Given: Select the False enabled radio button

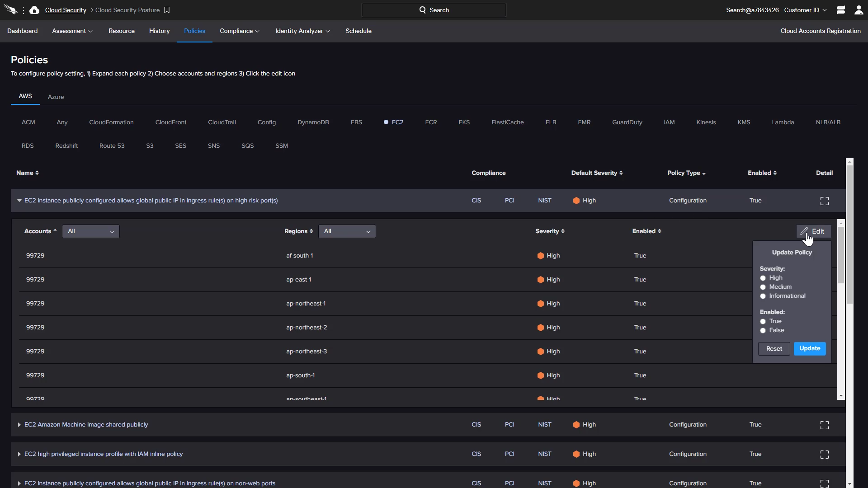Looking at the screenshot, I should [x=763, y=330].
